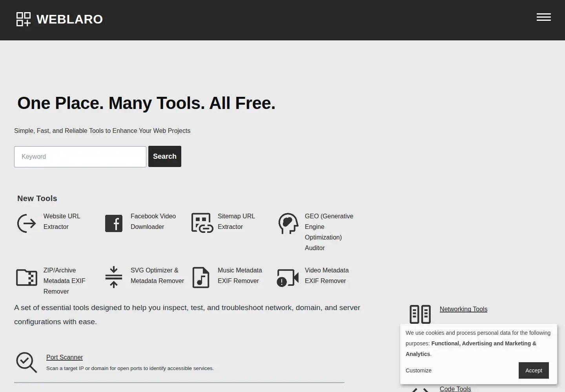Open GEO (Generative Engine Optimization) Auditor link

pos(329,232)
